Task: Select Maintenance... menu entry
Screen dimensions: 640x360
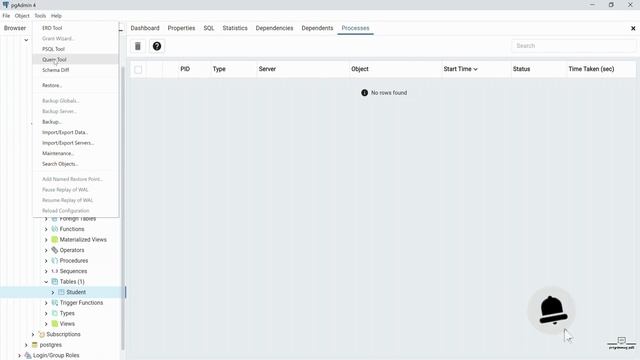Action: coord(76,153)
